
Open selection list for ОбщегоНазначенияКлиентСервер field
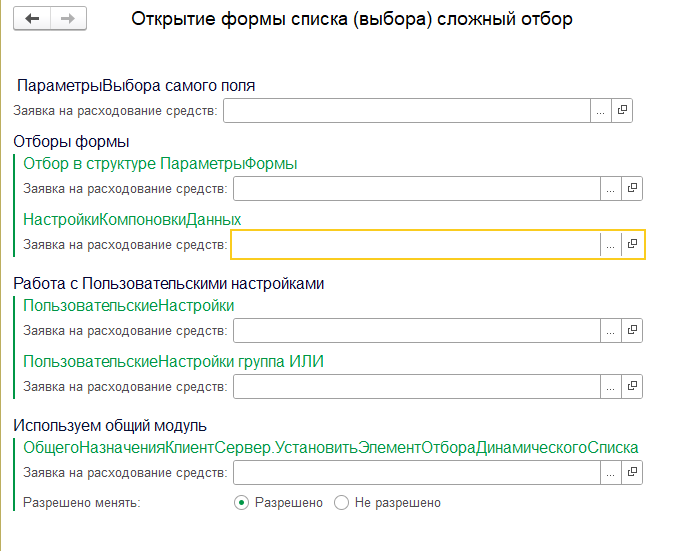(611, 473)
